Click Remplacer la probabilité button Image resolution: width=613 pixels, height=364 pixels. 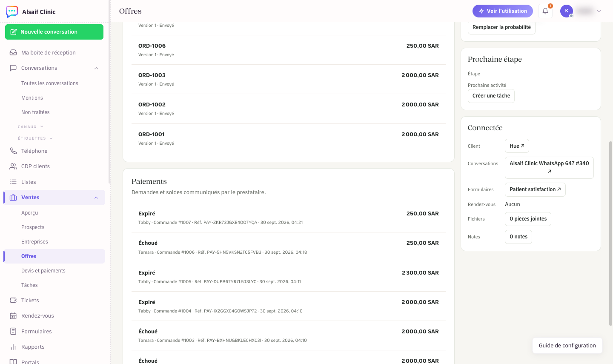coord(501,27)
